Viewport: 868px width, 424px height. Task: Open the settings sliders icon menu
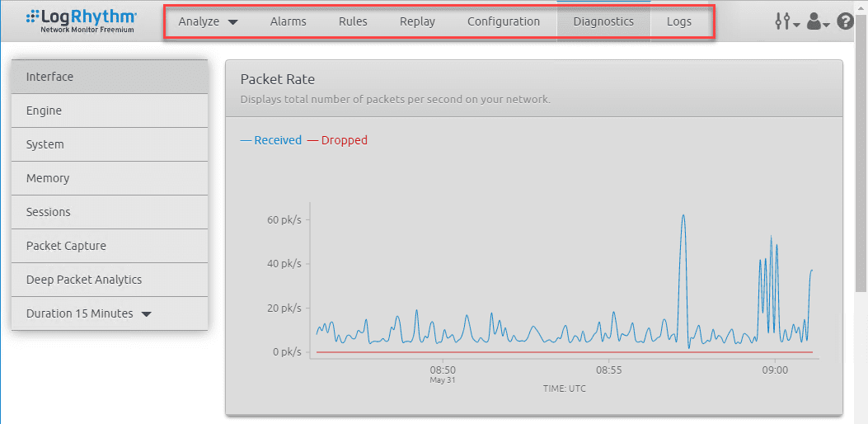point(786,22)
